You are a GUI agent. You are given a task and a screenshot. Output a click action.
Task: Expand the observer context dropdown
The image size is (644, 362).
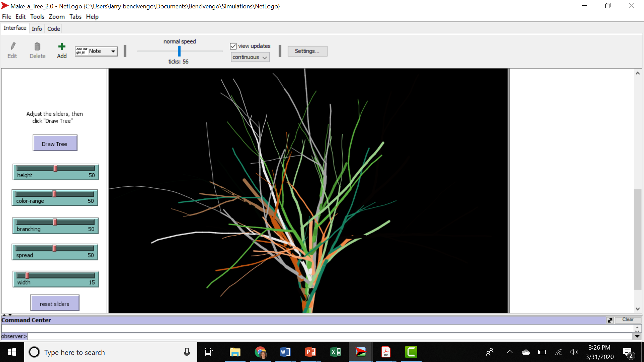pyautogui.click(x=637, y=336)
